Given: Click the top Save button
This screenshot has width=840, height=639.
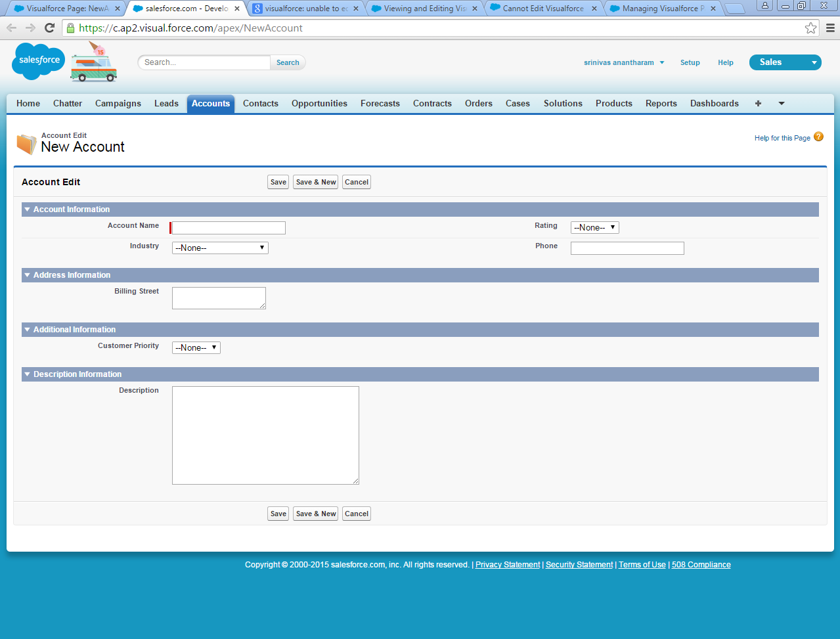Looking at the screenshot, I should click(278, 183).
